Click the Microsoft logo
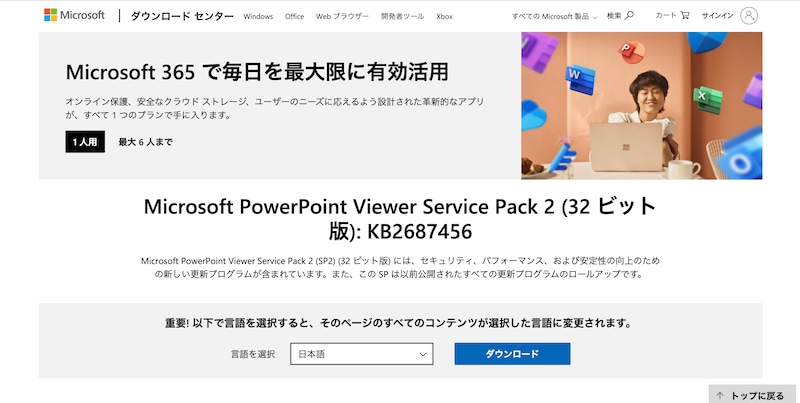Screen dimensions: 800x403 74,15
